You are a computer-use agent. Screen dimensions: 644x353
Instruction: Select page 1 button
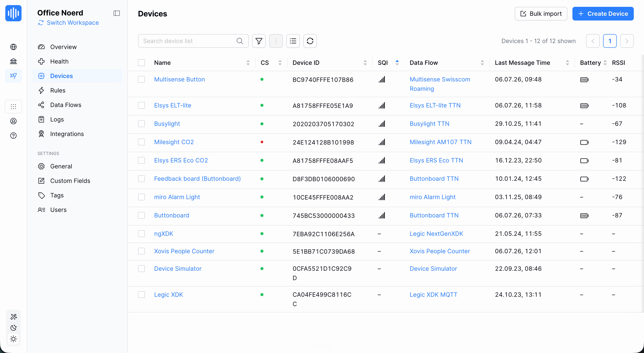coord(610,41)
